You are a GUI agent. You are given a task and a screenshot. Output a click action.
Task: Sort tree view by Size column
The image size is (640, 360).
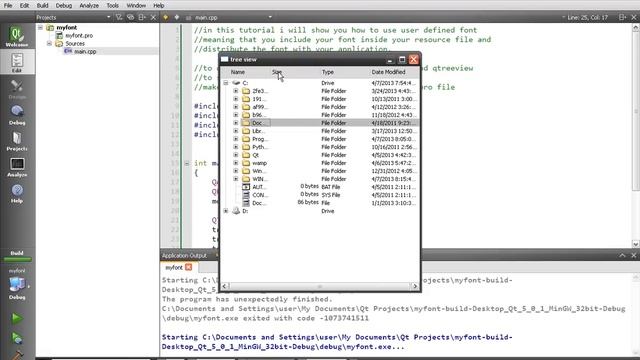296,72
